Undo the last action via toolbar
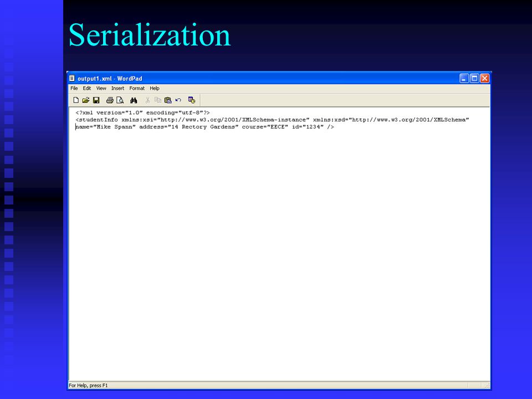 [178, 100]
